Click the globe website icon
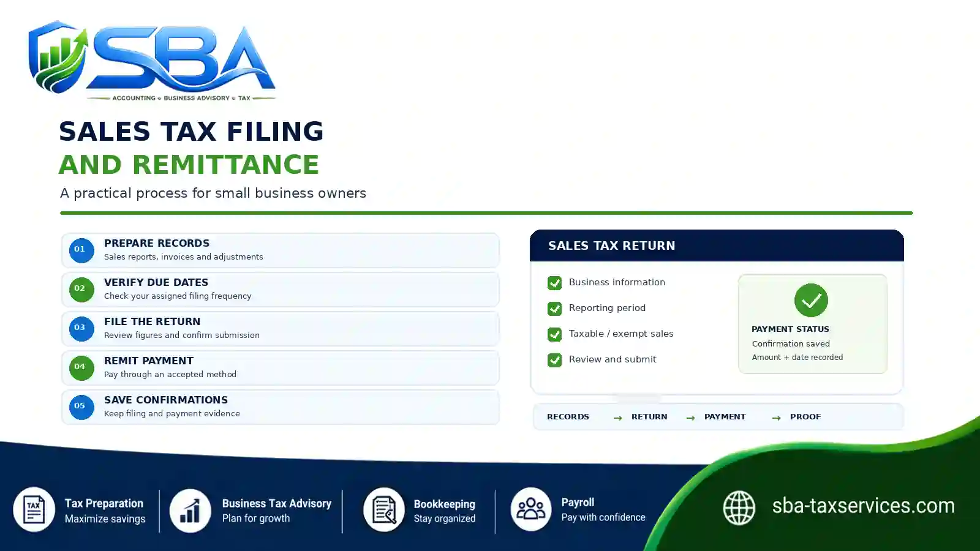Screen dimensions: 980x551 (739, 508)
